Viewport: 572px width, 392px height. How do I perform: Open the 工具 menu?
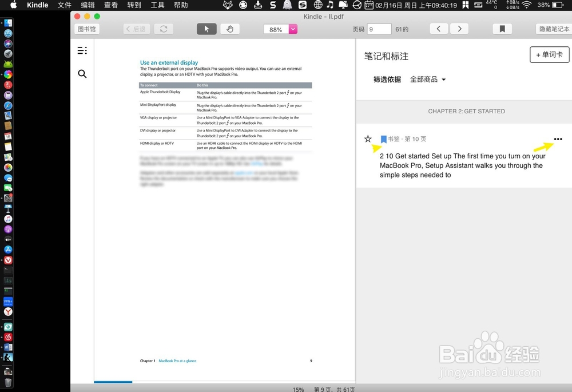(158, 5)
